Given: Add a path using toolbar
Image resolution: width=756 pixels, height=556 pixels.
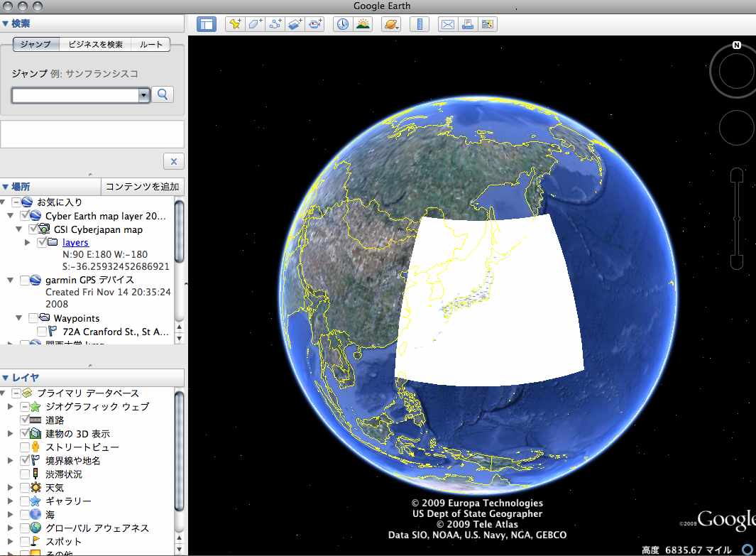Looking at the screenshot, I should 275,24.
